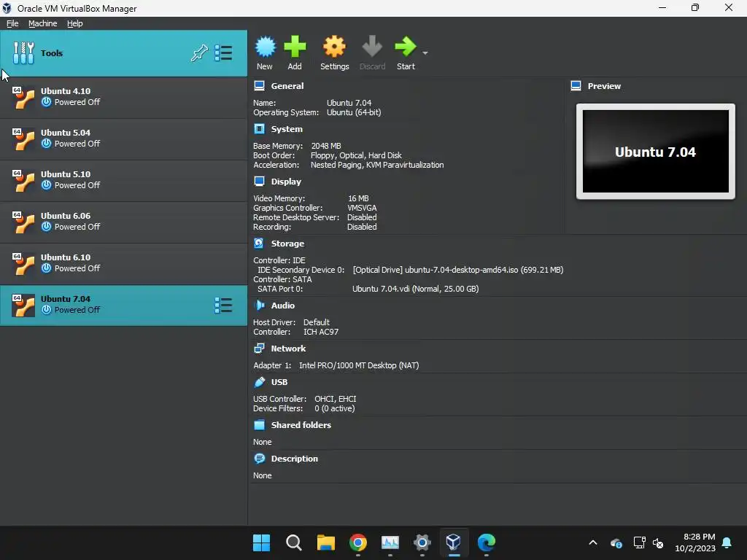
Task: Open Microsoft Edge from taskbar
Action: click(487, 542)
